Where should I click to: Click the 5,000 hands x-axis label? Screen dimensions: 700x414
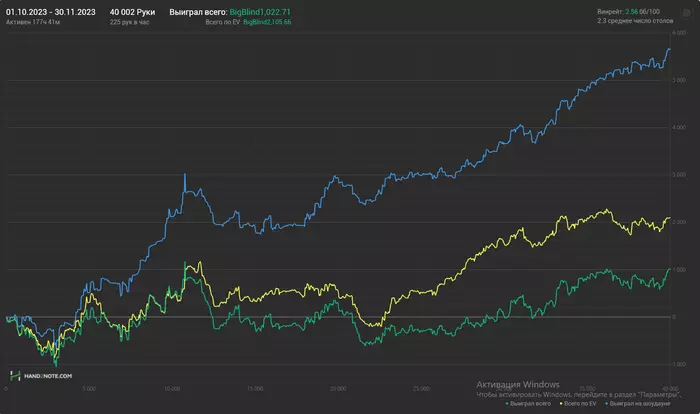(x=88, y=388)
